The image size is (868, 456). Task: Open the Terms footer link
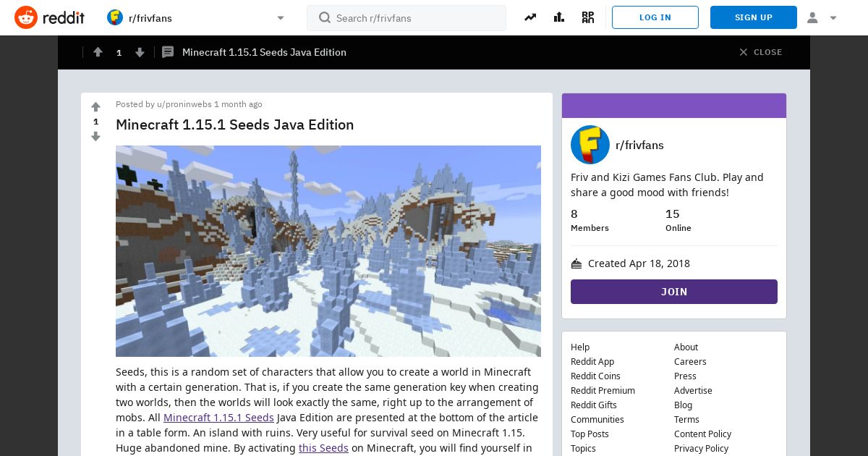pyautogui.click(x=686, y=419)
